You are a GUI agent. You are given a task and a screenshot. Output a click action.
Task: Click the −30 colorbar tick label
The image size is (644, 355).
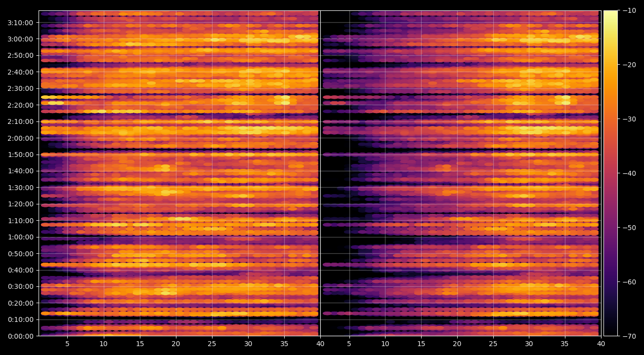point(629,119)
